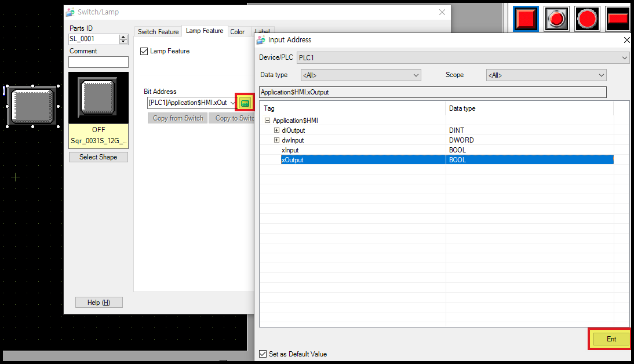Click the Switch/Lamp title bar icon
634x364 pixels.
point(71,12)
